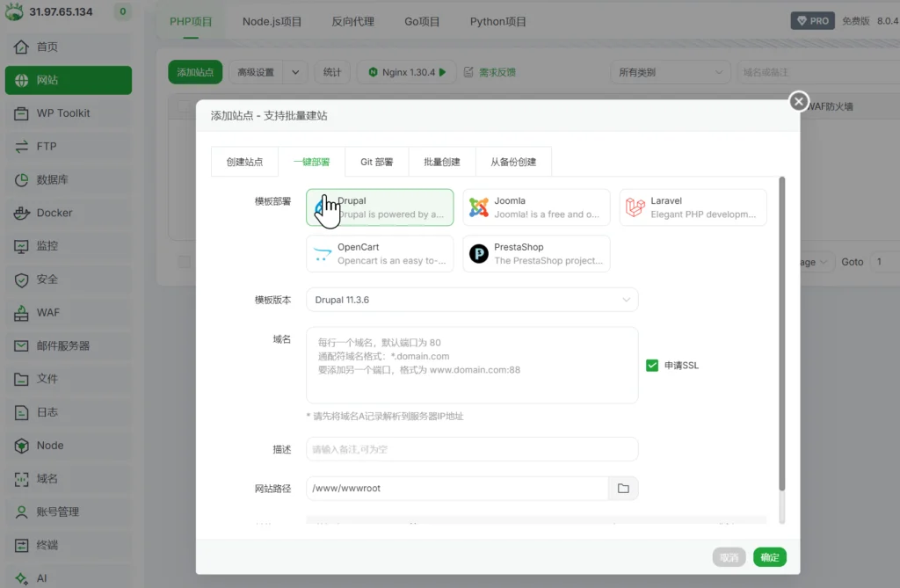Open the 高级设置 dropdown arrow
The image size is (900, 588).
pyautogui.click(x=295, y=72)
